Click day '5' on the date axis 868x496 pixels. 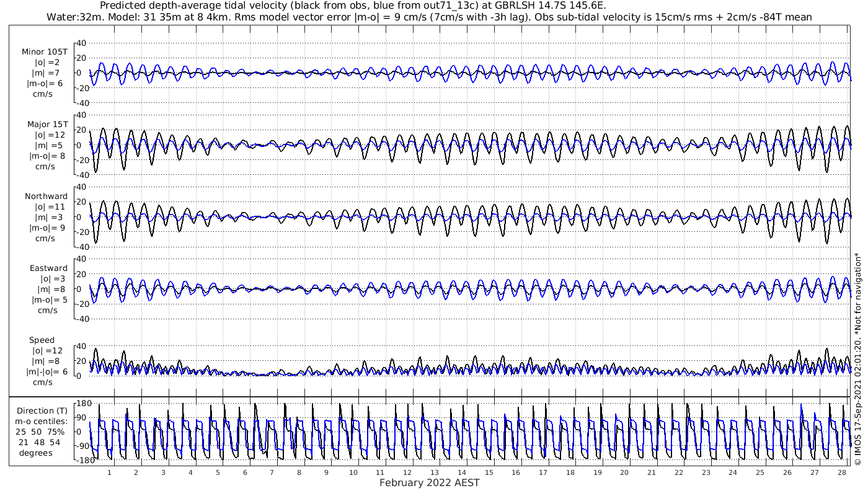(x=218, y=472)
